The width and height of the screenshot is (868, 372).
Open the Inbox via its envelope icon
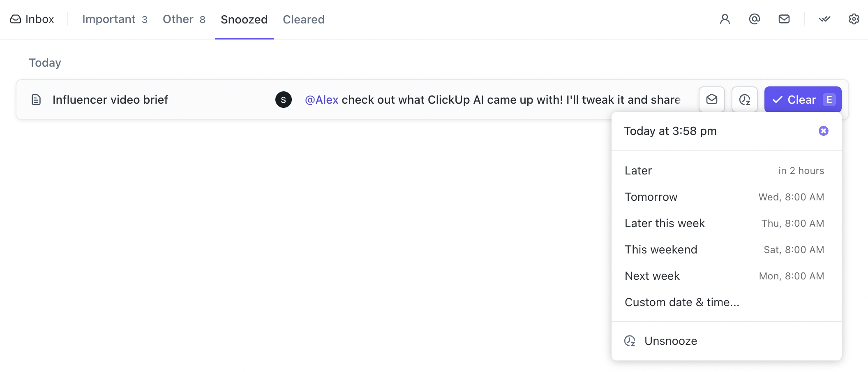pos(15,19)
